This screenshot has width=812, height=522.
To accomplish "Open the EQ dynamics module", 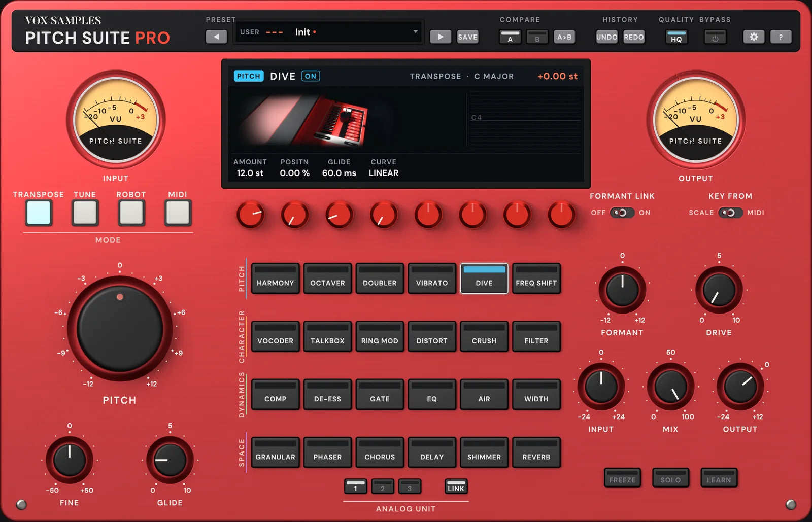I will click(432, 394).
